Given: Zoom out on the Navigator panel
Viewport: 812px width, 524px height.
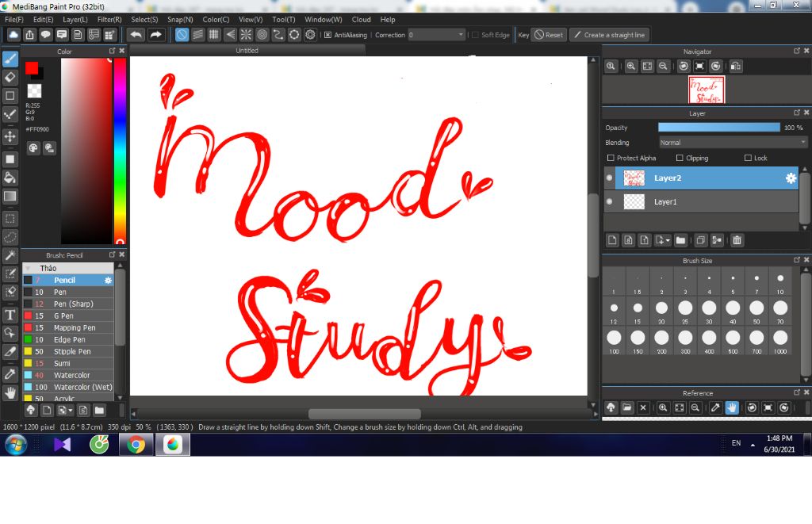Looking at the screenshot, I should (663, 67).
